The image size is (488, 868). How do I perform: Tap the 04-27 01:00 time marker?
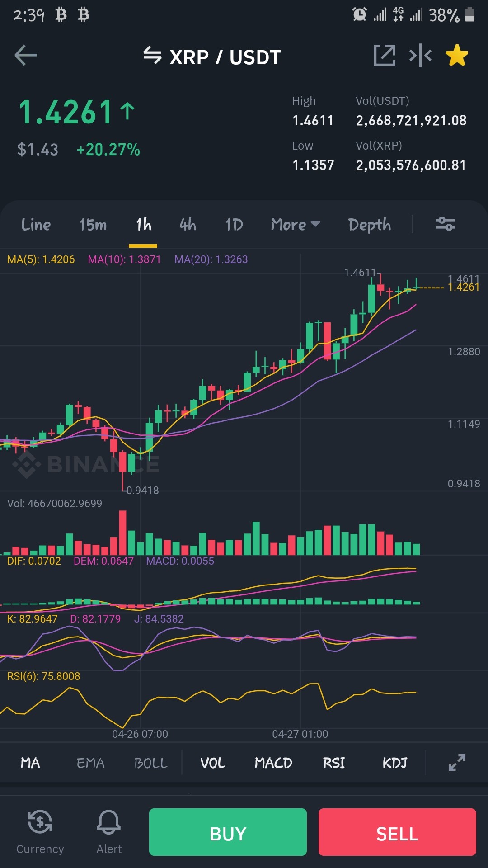[300, 734]
